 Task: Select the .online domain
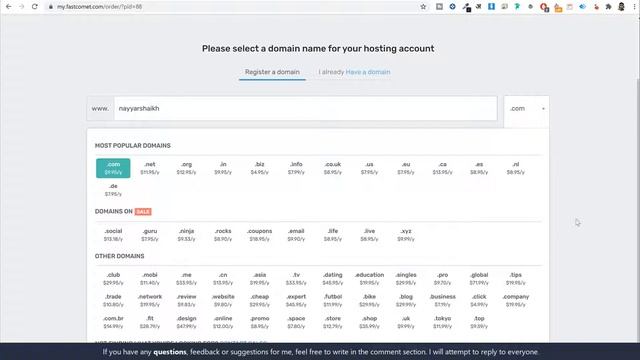coord(223,322)
